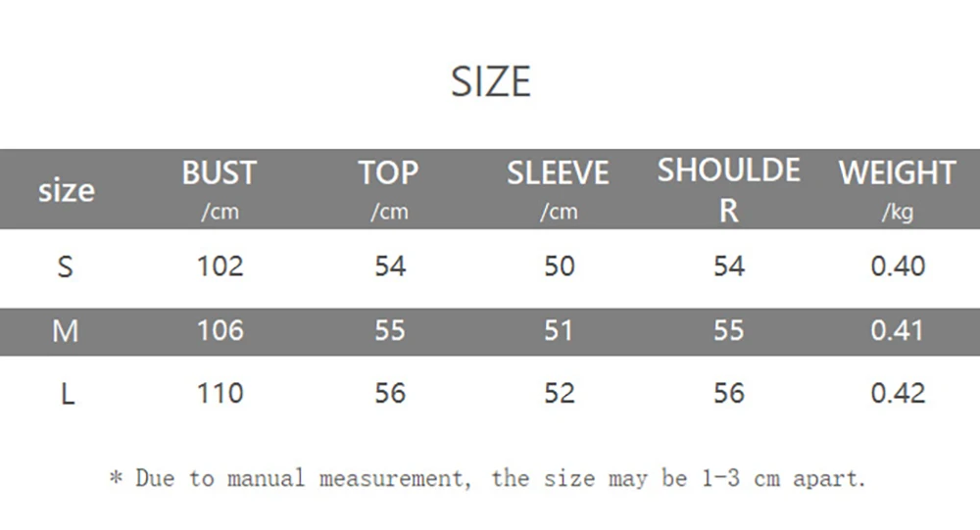Image resolution: width=980 pixels, height=530 pixels.
Task: Select the L size row label
Action: click(x=68, y=394)
